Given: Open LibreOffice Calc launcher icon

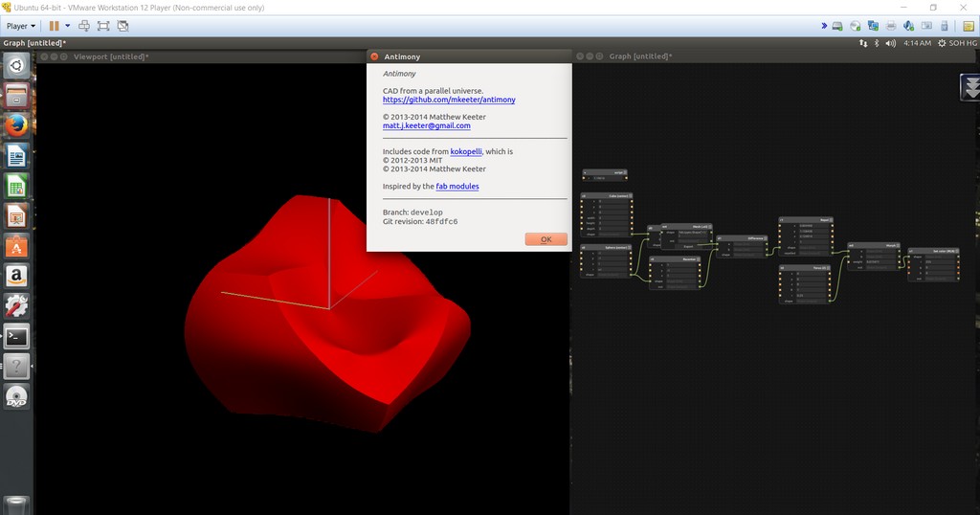Looking at the screenshot, I should click(x=17, y=187).
